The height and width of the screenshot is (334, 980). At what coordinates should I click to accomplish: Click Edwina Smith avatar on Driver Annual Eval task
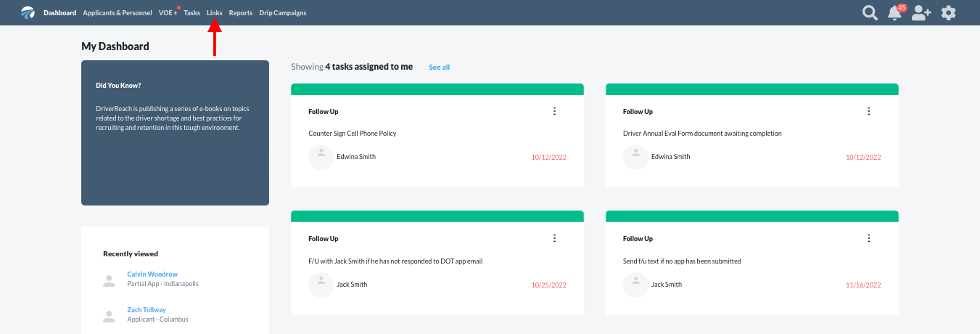[635, 157]
